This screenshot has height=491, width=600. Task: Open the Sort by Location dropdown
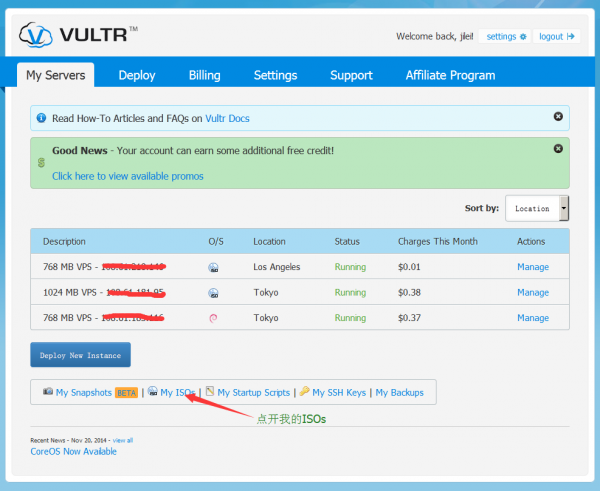537,209
